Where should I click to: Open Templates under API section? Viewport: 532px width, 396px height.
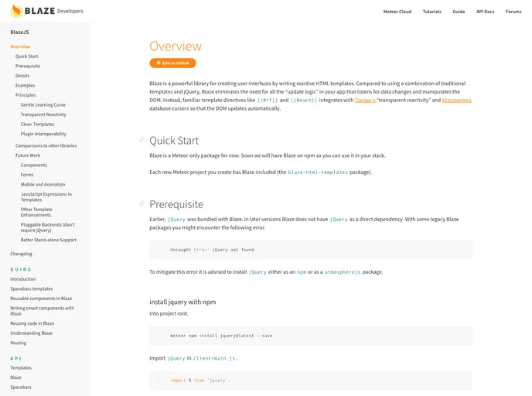point(21,368)
